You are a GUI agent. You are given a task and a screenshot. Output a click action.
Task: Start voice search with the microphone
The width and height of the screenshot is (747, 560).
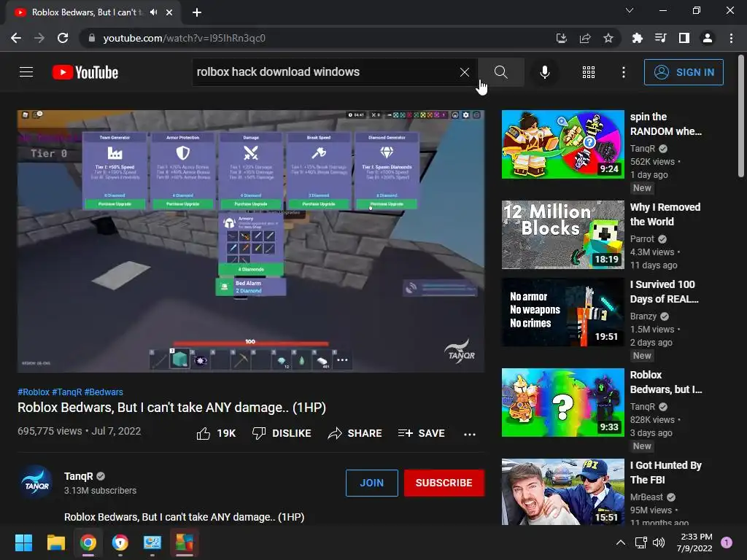coord(544,72)
